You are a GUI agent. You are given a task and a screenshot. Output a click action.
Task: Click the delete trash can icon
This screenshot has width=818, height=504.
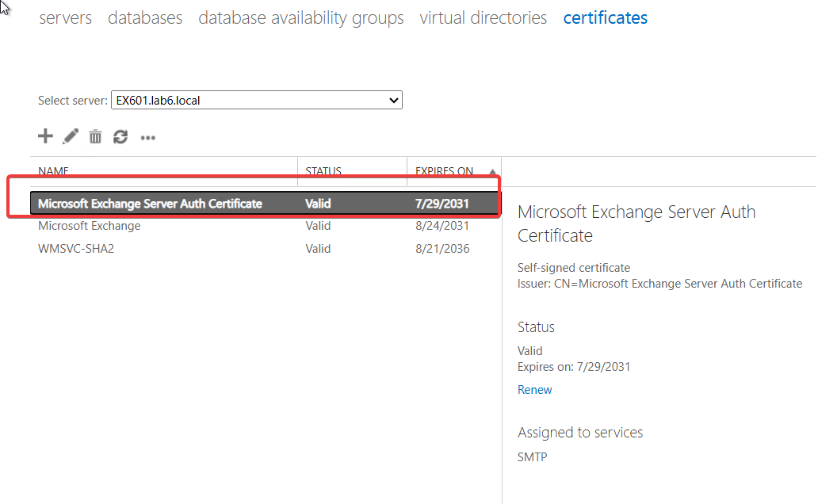[x=95, y=136]
